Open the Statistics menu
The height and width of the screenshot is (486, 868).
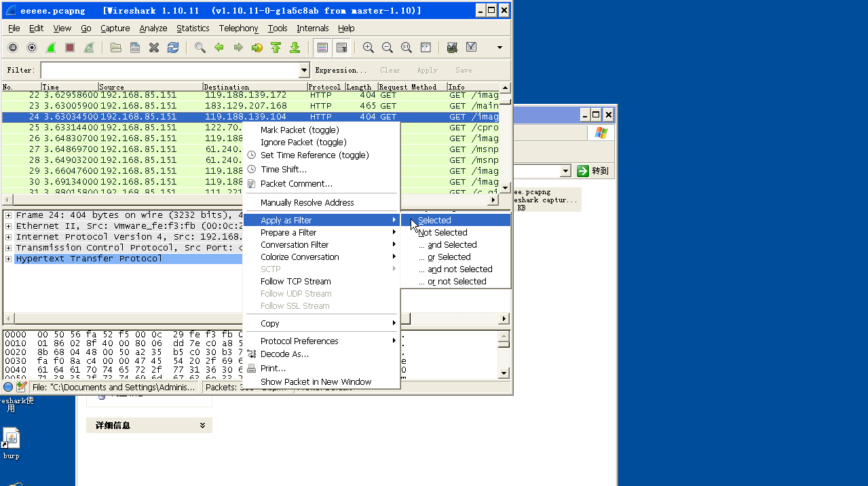pyautogui.click(x=193, y=29)
